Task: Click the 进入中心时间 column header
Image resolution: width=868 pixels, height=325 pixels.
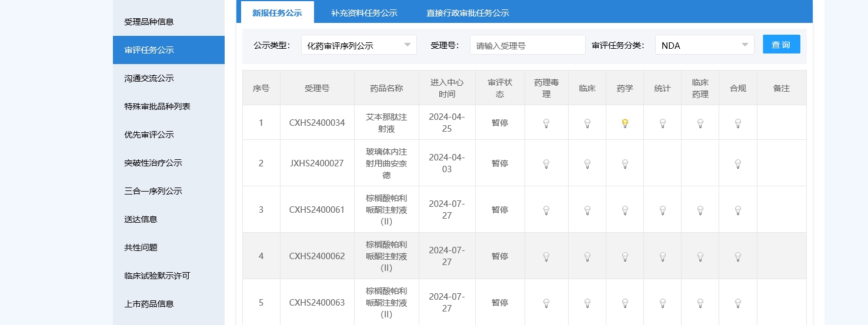Action: pyautogui.click(x=447, y=88)
